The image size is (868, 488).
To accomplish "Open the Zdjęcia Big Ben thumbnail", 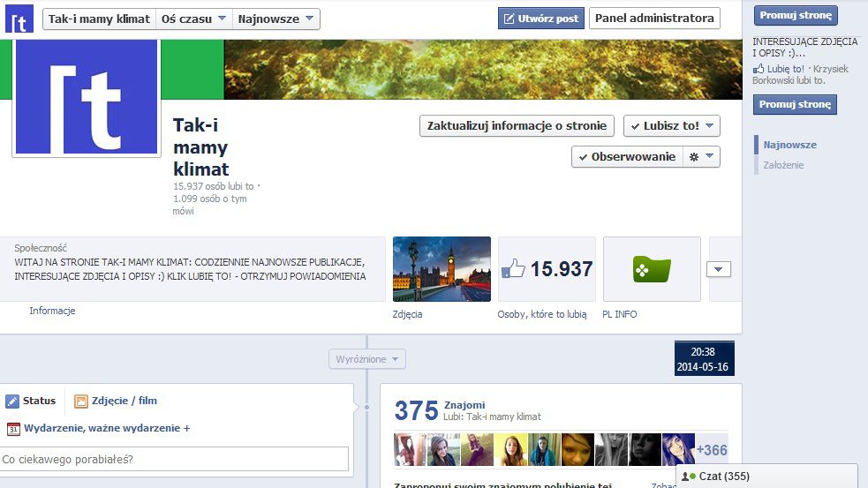I will pos(442,269).
